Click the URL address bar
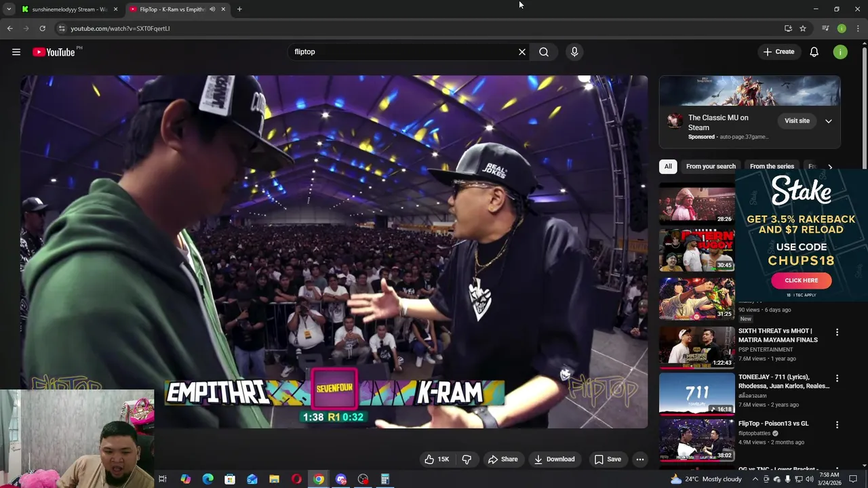This screenshot has height=488, width=868. point(420,28)
